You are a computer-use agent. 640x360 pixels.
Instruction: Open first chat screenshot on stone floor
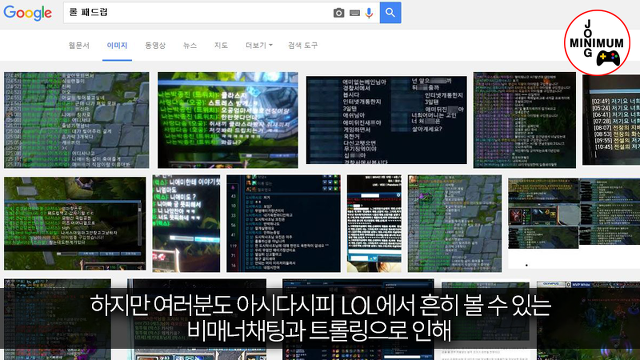[x=76, y=120]
